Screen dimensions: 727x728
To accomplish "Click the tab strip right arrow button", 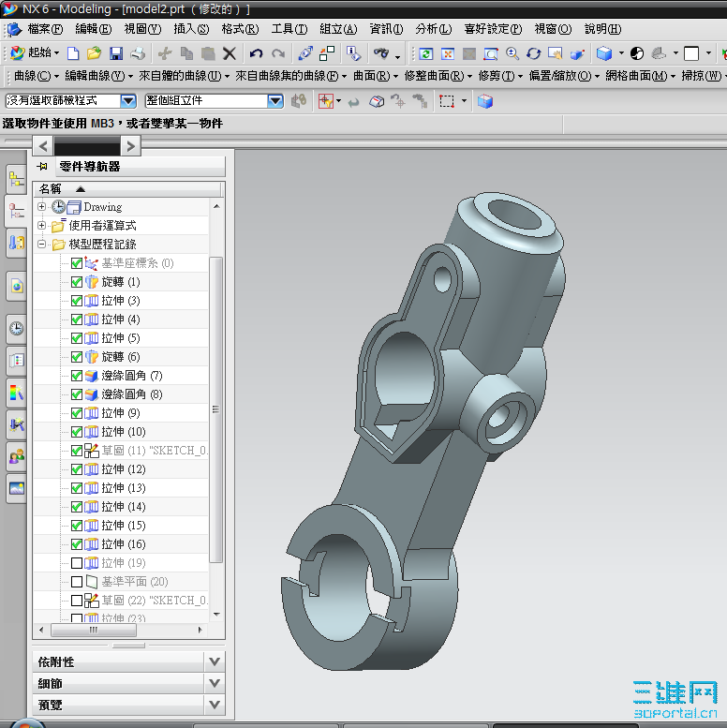I will [x=130, y=146].
